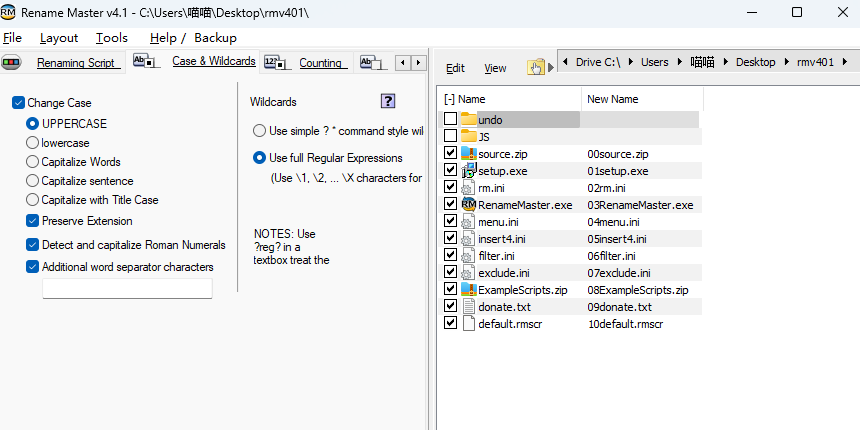Click the rename traffic-light icon

(12, 63)
